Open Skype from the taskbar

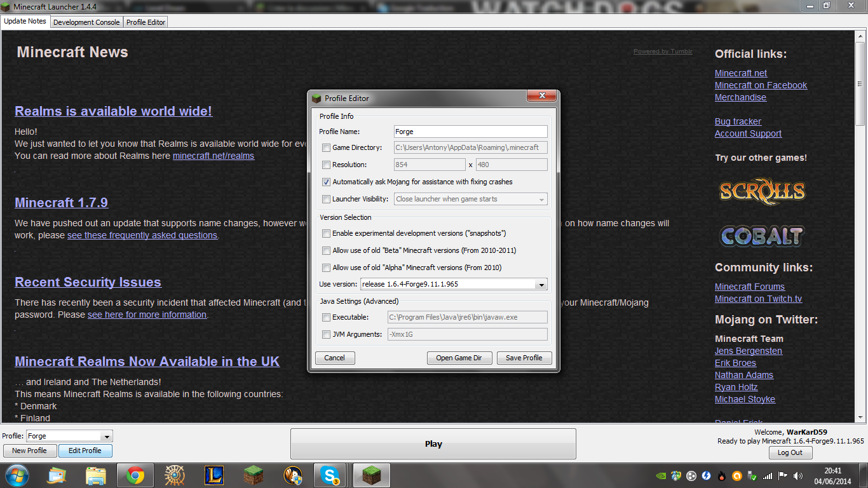(330, 475)
